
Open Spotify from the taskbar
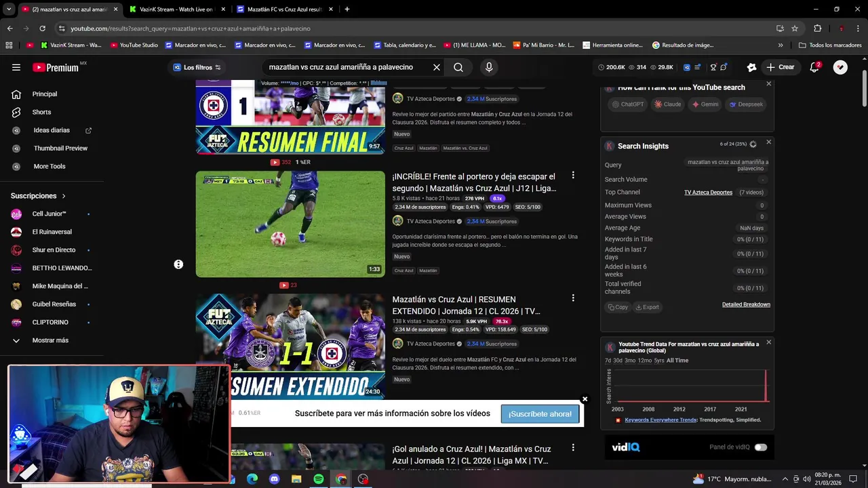coord(319,479)
